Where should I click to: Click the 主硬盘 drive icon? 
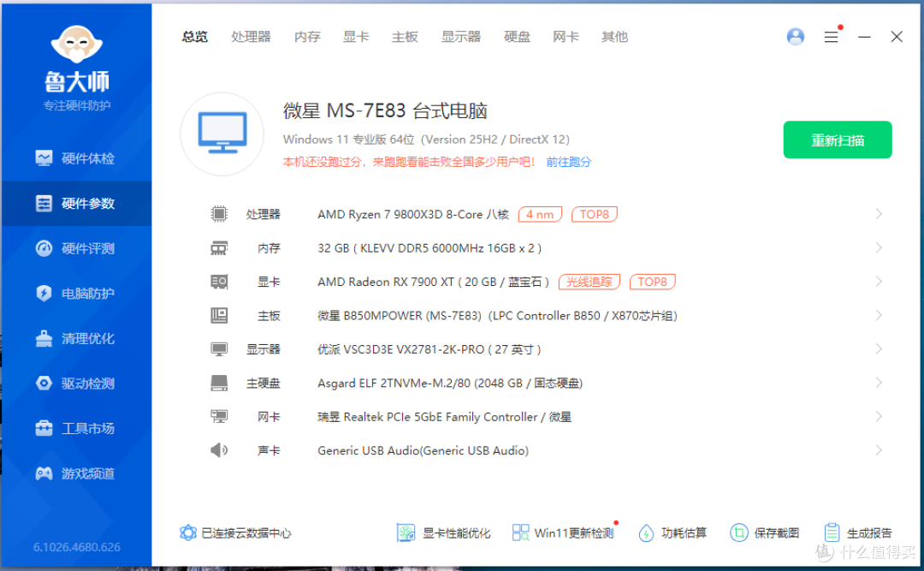[219, 383]
